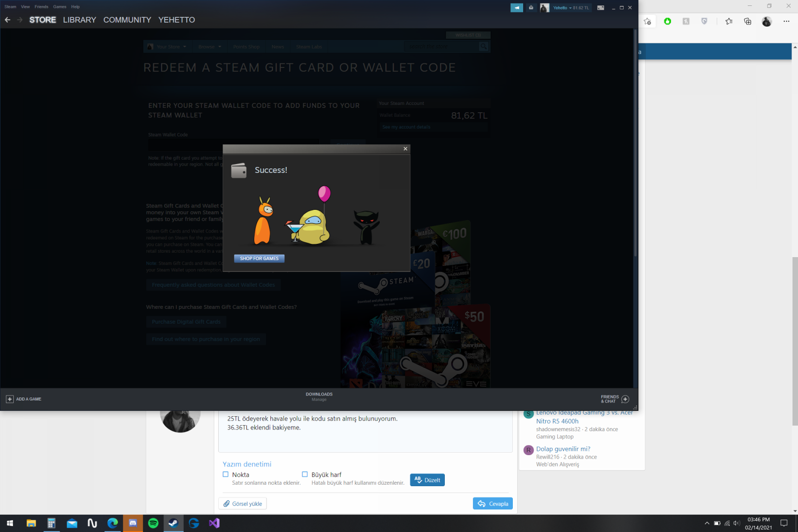798x532 pixels.
Task: Click the Cevapla reply button
Action: [x=493, y=503]
